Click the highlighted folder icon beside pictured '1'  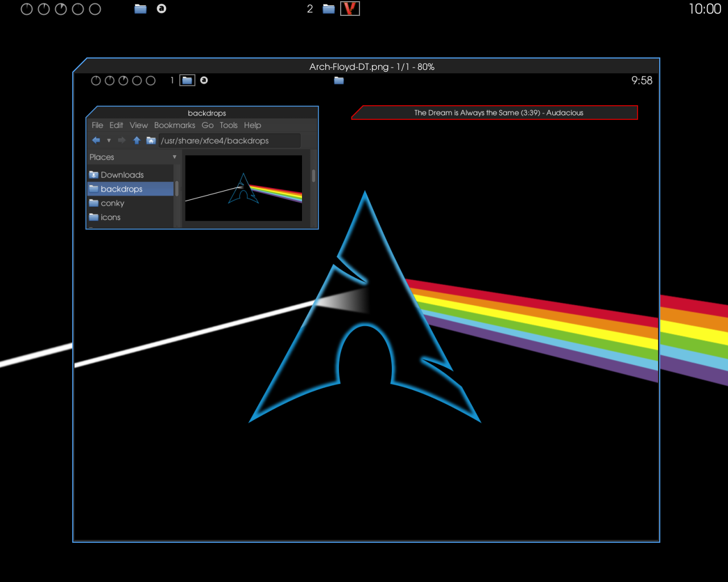[187, 81]
